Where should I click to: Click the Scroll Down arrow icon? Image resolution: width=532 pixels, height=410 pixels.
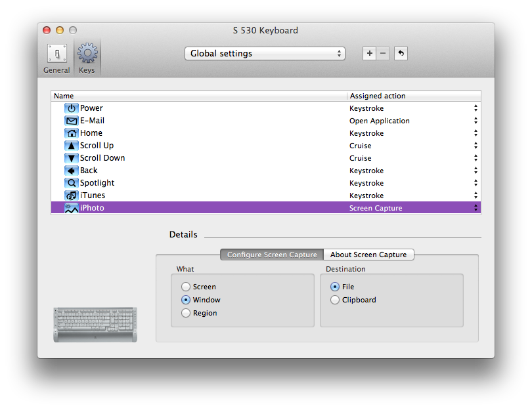point(71,158)
